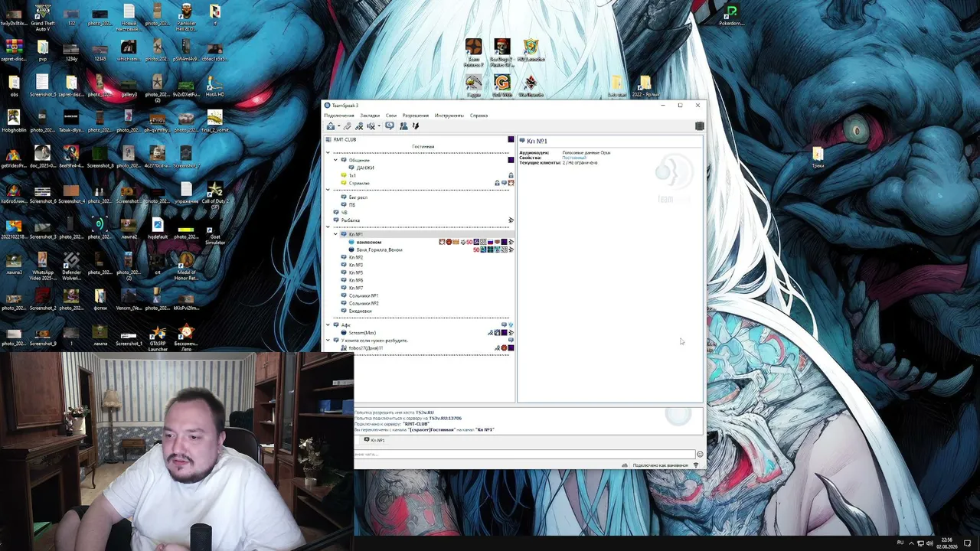Click the connection status icon in status bar
Viewport: 980px width, 551px height.
click(696, 465)
